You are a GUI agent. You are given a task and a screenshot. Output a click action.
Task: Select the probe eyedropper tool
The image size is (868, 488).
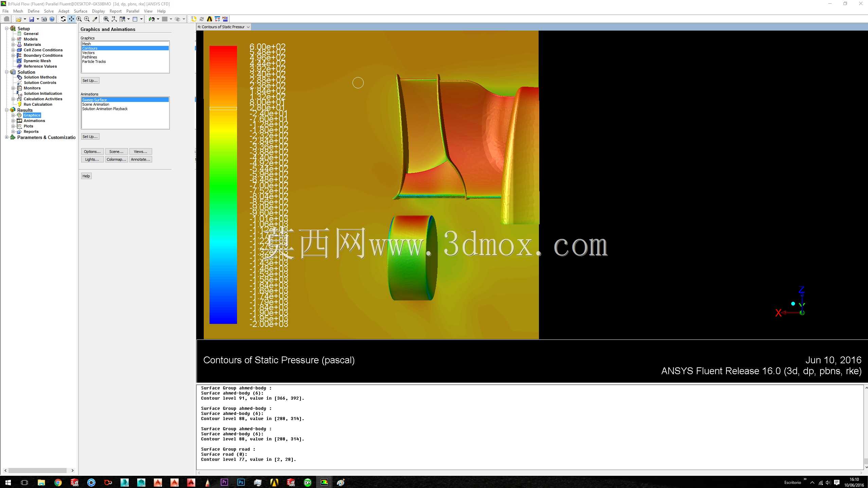95,19
